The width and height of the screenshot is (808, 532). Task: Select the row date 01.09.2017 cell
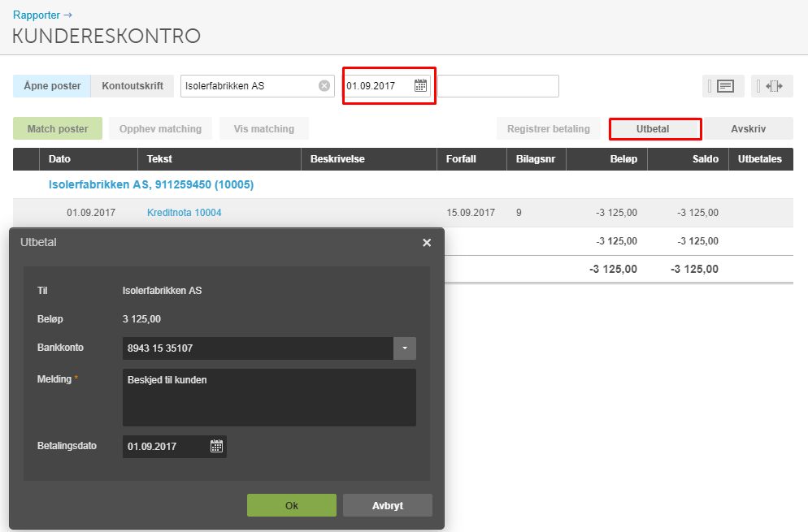click(x=91, y=213)
